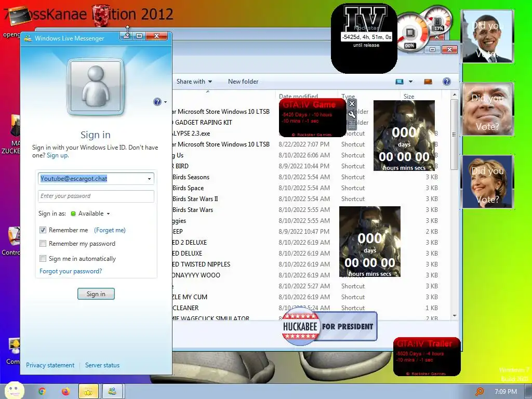Select the Birds Seasons file row

307,177
